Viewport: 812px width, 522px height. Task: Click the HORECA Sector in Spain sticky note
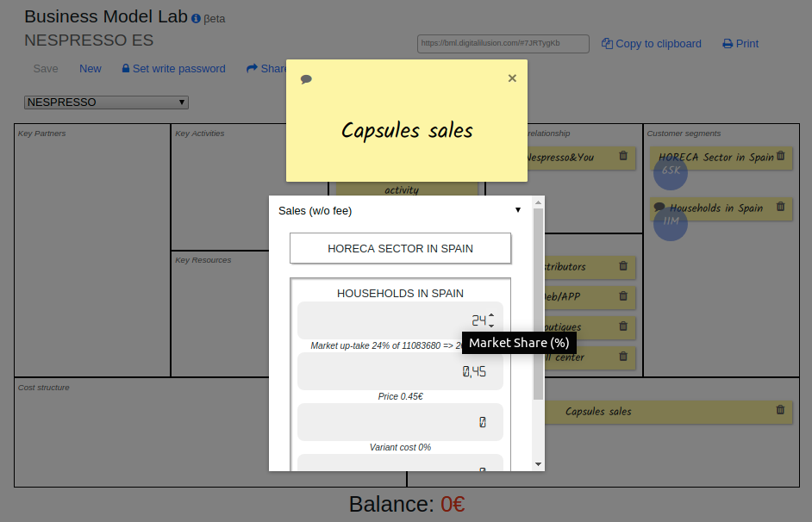(x=721, y=158)
